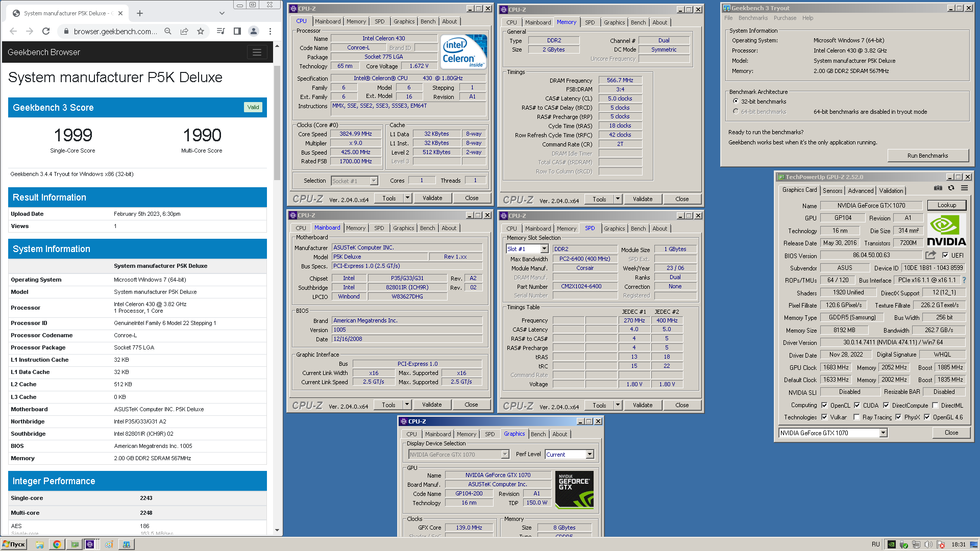Go back in the browser
Image resolution: width=980 pixels, height=551 pixels.
coord(13,31)
